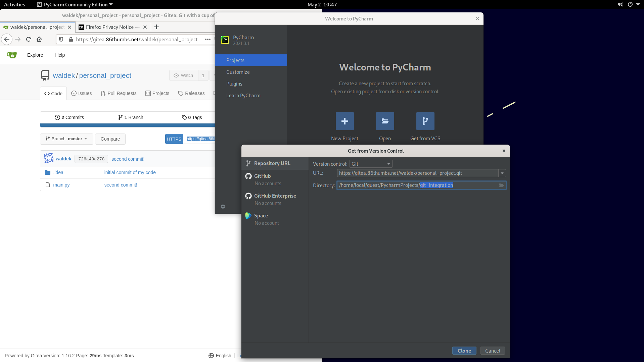The width and height of the screenshot is (644, 362).
Task: Switch to the Gitea Projects tab
Action: (x=157, y=93)
